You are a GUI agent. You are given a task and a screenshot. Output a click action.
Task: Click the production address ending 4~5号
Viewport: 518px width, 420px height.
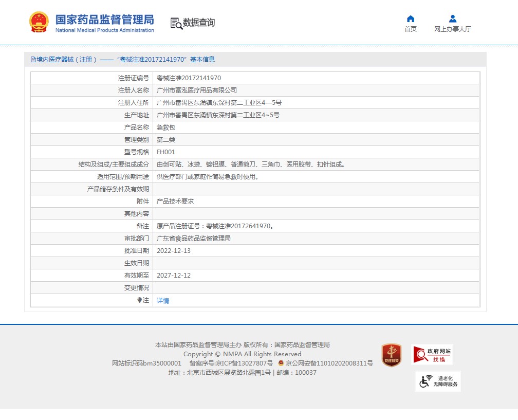pos(218,115)
